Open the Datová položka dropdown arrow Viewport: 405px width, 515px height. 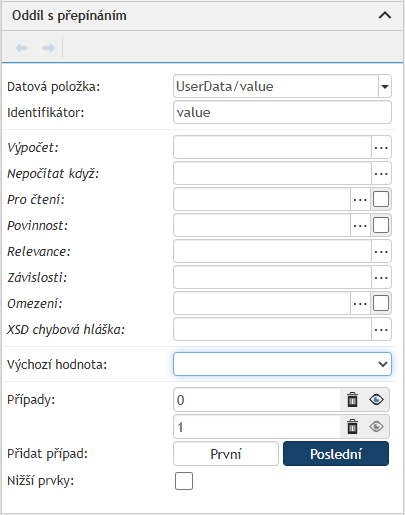(385, 87)
